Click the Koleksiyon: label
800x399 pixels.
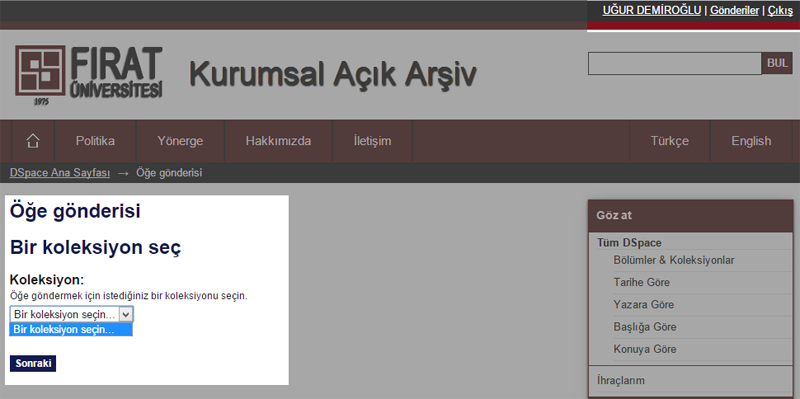[x=46, y=280]
